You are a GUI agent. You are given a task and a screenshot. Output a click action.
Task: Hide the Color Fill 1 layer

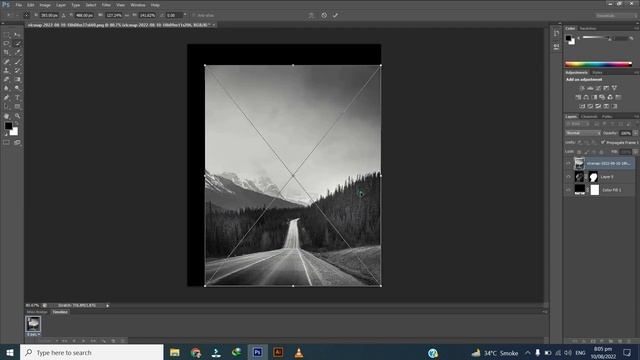[x=568, y=190]
